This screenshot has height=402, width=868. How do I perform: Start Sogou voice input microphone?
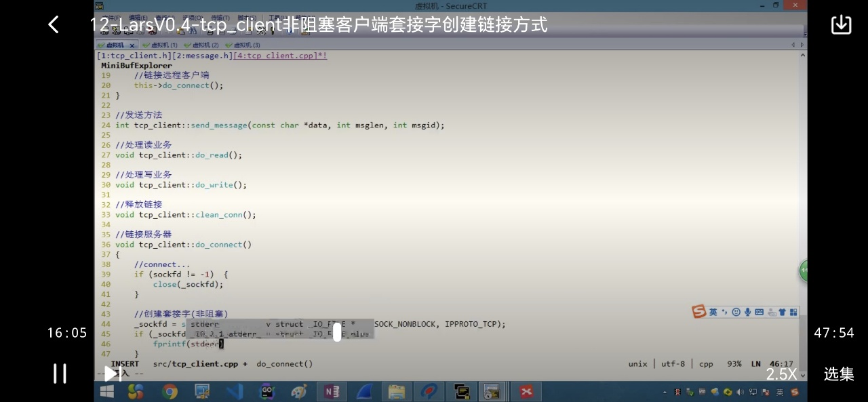coord(748,312)
